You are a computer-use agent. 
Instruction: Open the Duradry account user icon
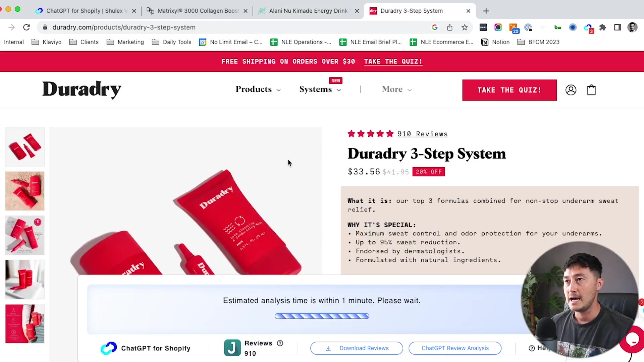coord(571,90)
